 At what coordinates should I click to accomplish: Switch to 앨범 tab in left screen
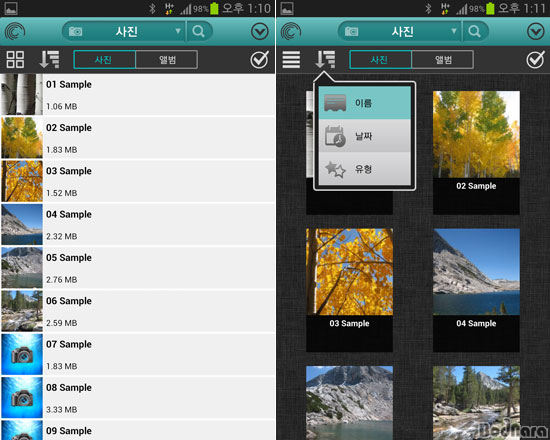point(167,60)
